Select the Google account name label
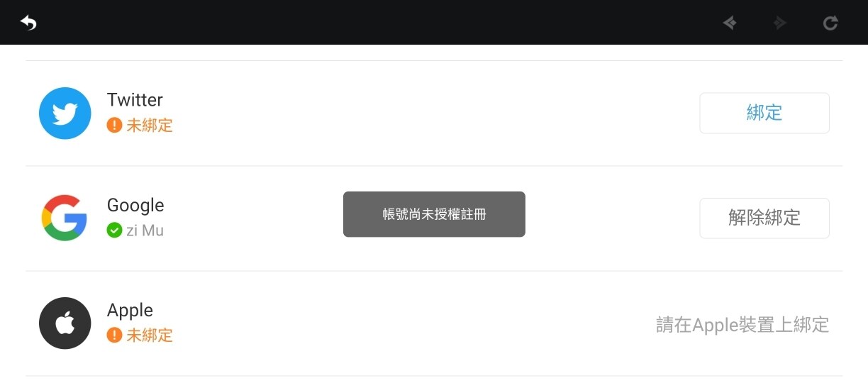The image size is (868, 383). click(135, 206)
